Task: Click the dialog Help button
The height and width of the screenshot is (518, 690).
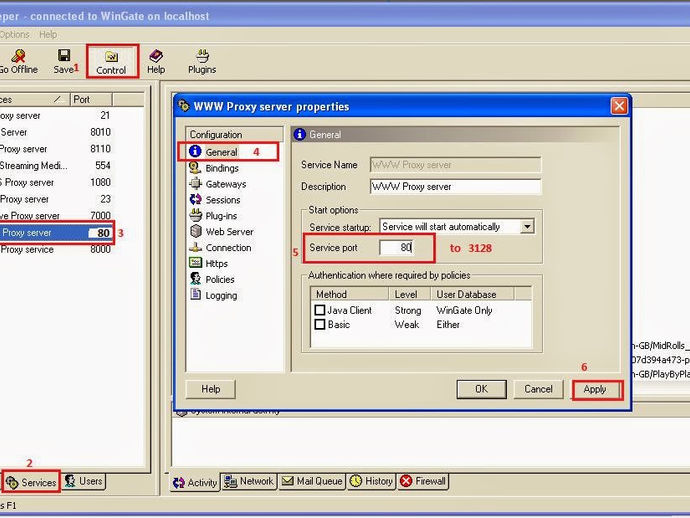Action: coord(211,389)
